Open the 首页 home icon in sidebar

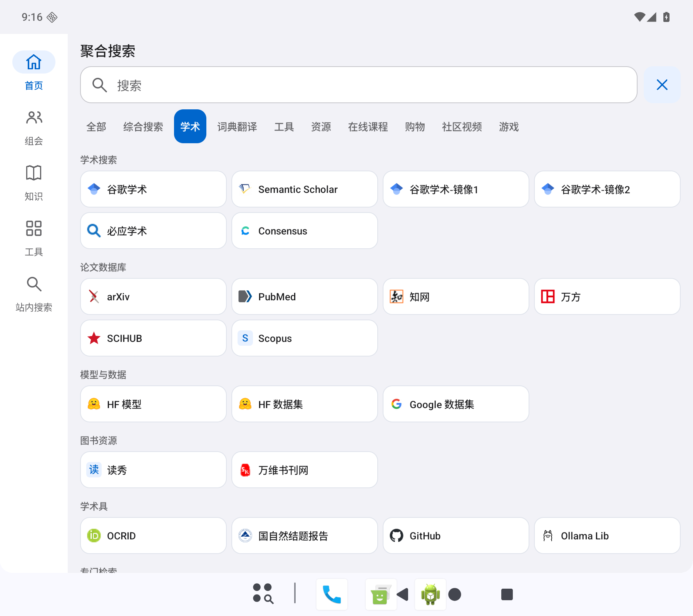(34, 62)
